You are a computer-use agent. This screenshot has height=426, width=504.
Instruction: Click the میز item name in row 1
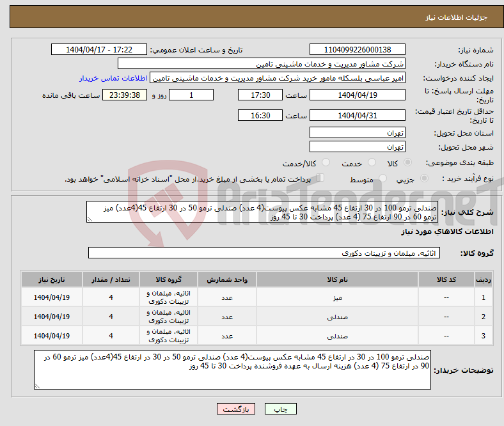pos(337,297)
